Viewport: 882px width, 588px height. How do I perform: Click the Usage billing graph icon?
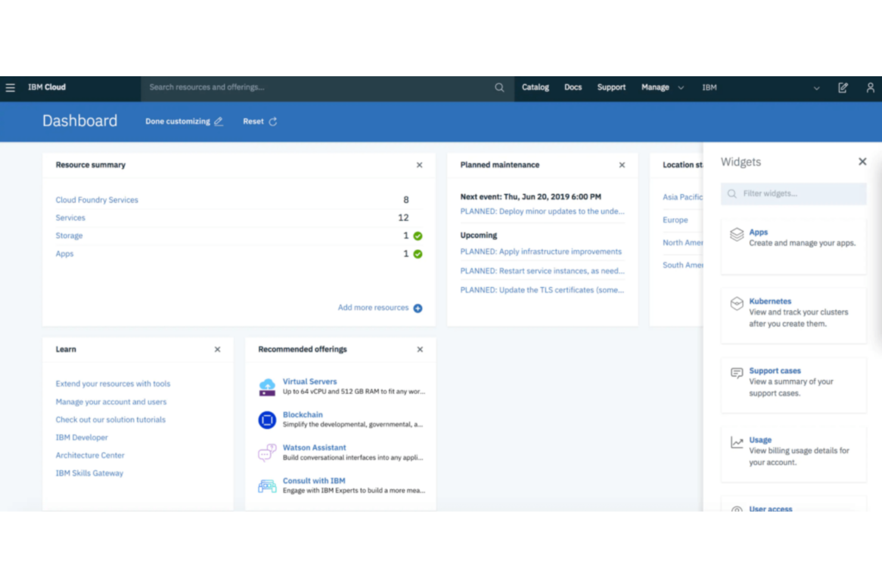click(737, 442)
